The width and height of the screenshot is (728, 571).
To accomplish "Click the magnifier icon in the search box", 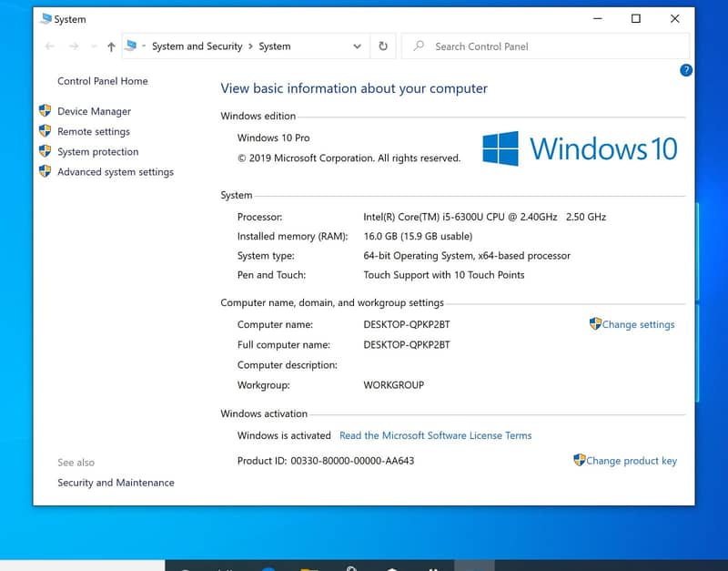I will click(x=419, y=46).
